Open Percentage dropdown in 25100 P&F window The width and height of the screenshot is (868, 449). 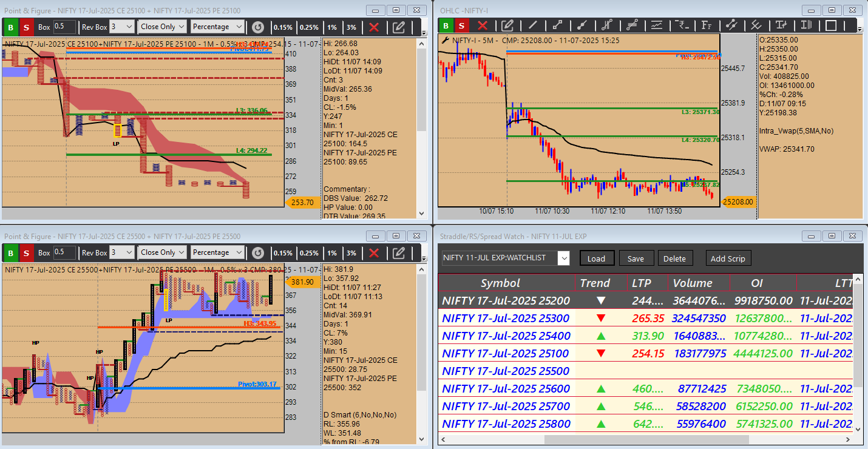pos(217,27)
